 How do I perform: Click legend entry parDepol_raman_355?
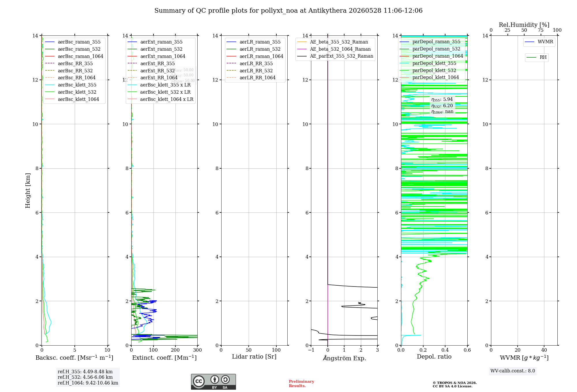(430, 42)
